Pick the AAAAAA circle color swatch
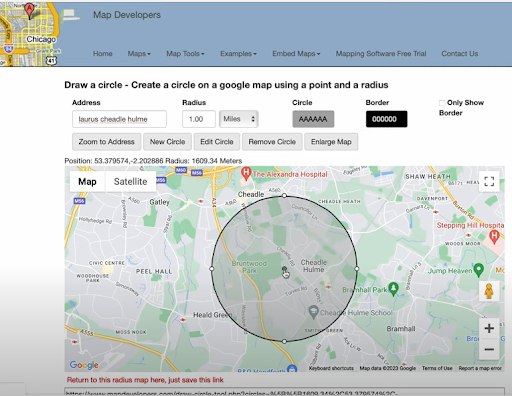The image size is (512, 396). coord(313,119)
